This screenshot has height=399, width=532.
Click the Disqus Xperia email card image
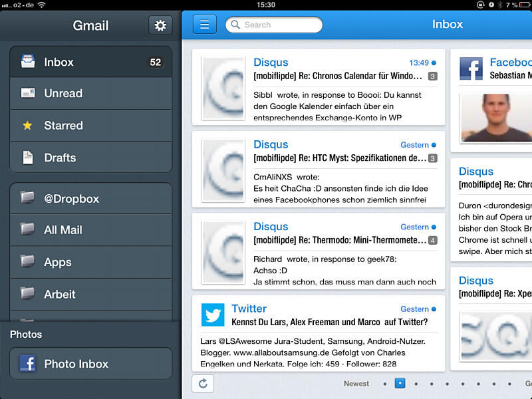496,336
